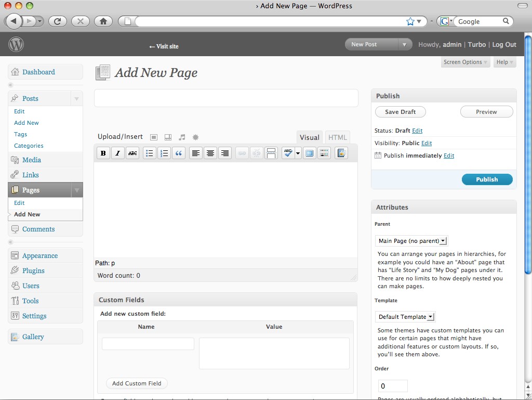This screenshot has height=400, width=532.
Task: Toggle the spellchecker ABC button
Action: pos(287,153)
